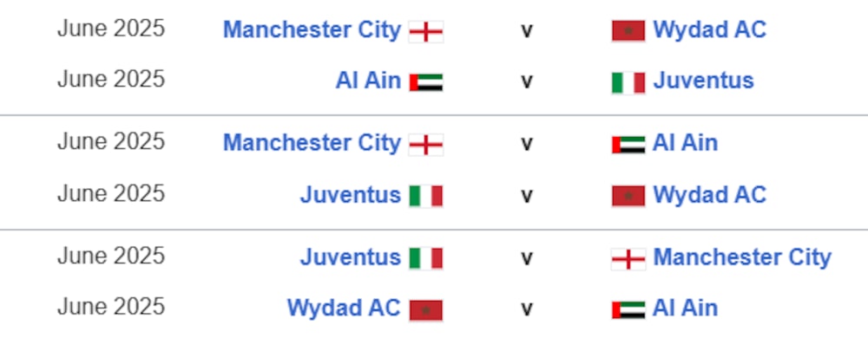
Task: Click Morocco flag in Wydad AC–Al Ain match
Action: (425, 309)
